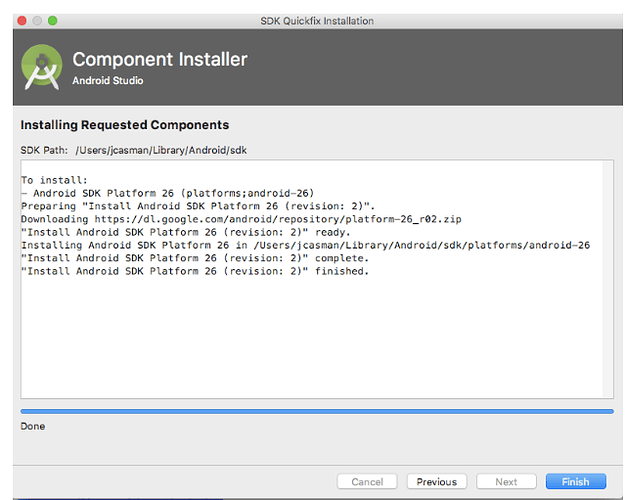Click the Previous button
Viewport: 626px width, 500px height.
point(437,482)
